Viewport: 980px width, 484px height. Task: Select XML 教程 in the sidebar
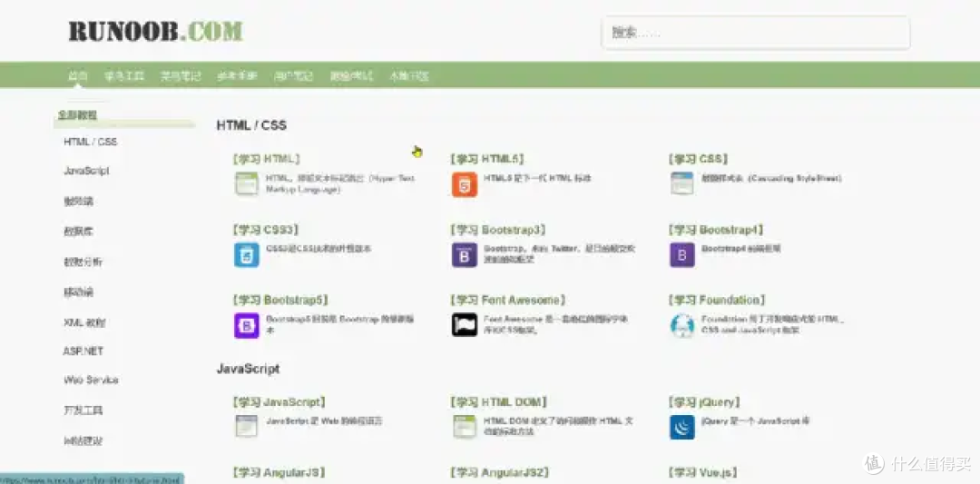pos(84,322)
